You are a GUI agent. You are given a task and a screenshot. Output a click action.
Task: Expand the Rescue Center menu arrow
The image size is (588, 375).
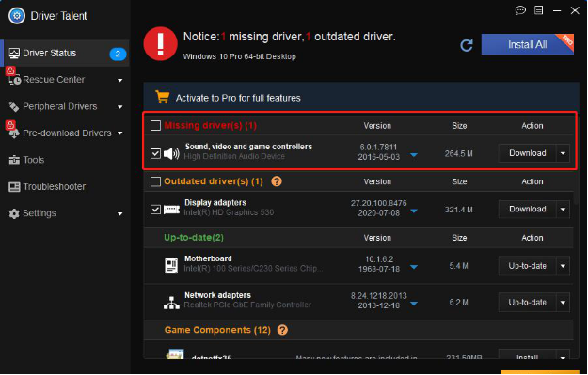120,80
